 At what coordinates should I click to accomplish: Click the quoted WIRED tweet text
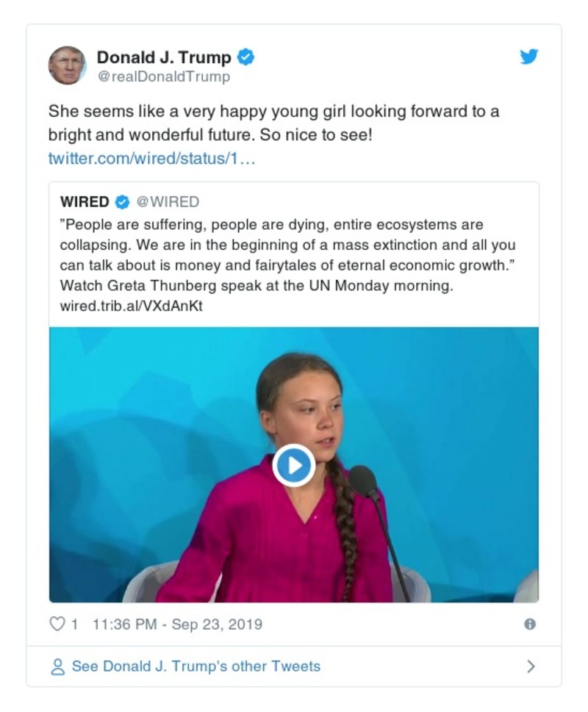click(287, 254)
